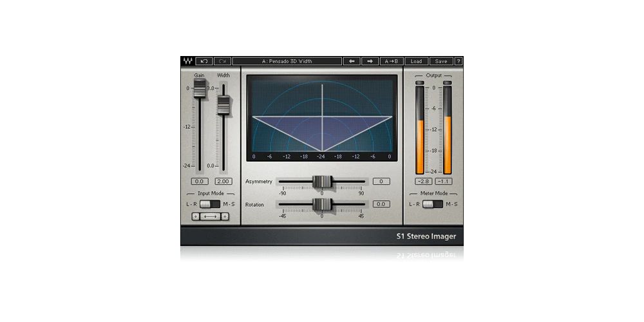Click the left output level meter

point(420,130)
